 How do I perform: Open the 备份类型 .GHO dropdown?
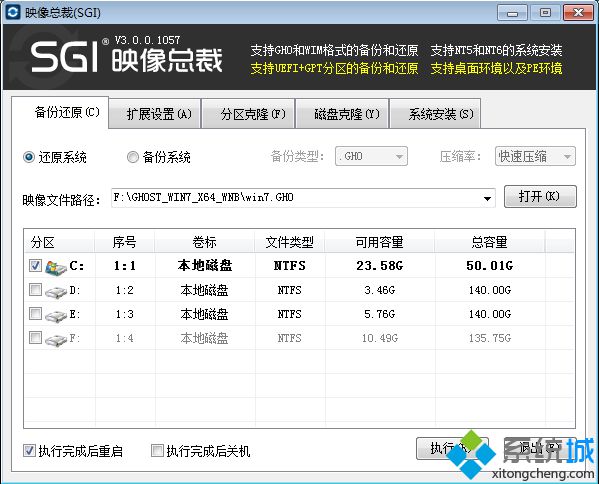coord(371,156)
